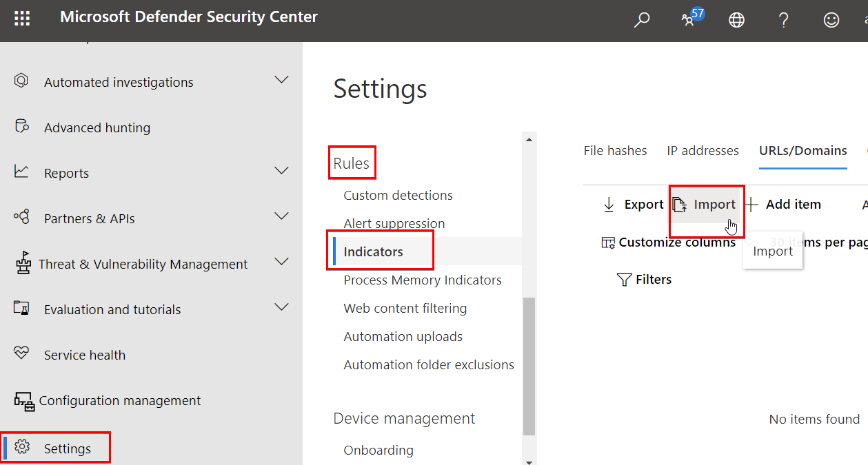The height and width of the screenshot is (465, 868).
Task: Open Custom detections settings
Action: click(398, 195)
